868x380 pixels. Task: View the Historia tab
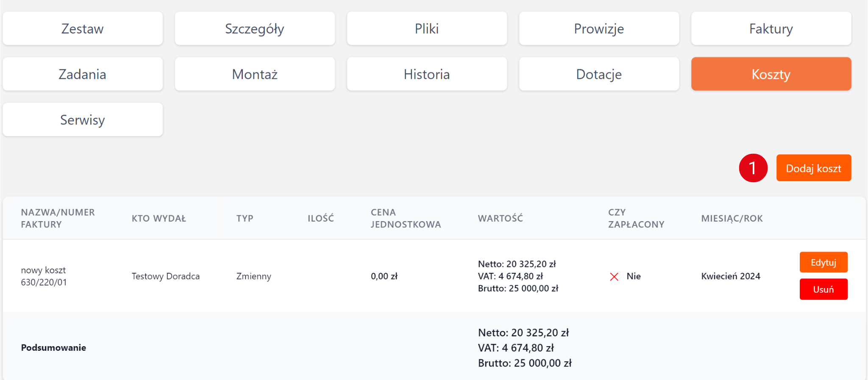coord(427,74)
